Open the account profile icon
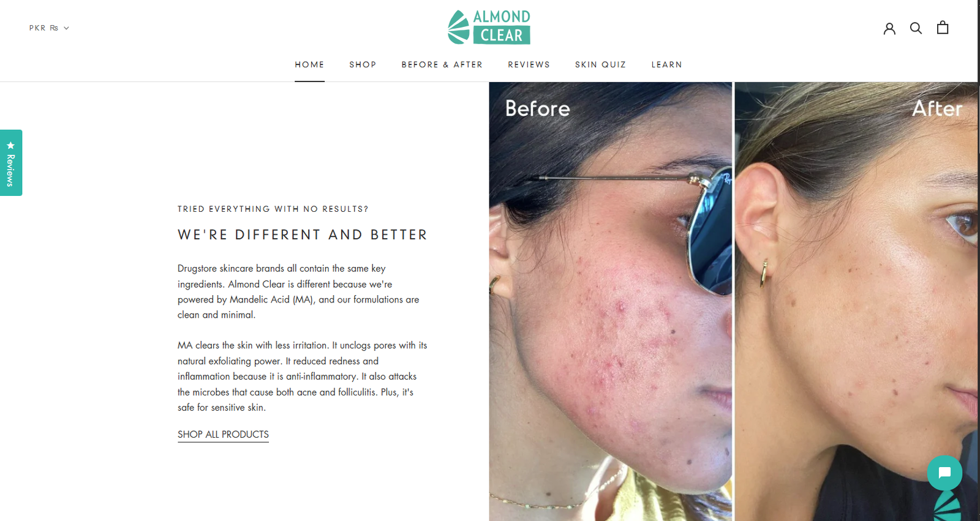 pos(889,28)
